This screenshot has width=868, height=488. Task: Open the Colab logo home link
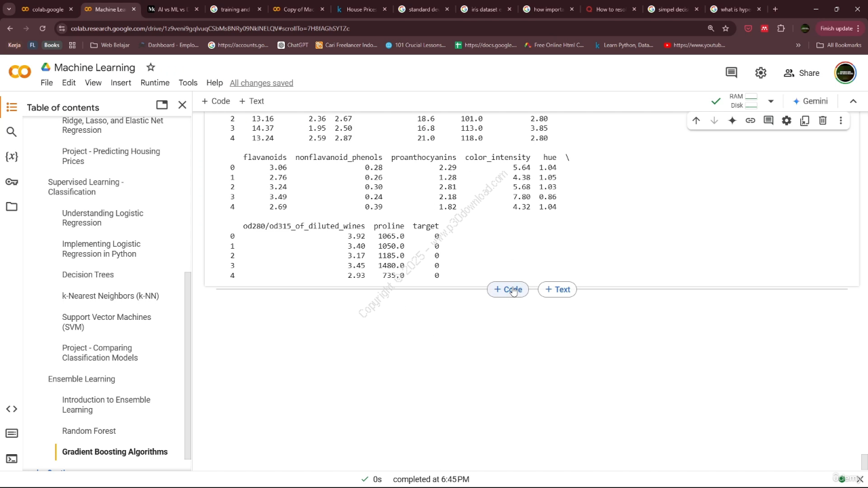click(20, 72)
